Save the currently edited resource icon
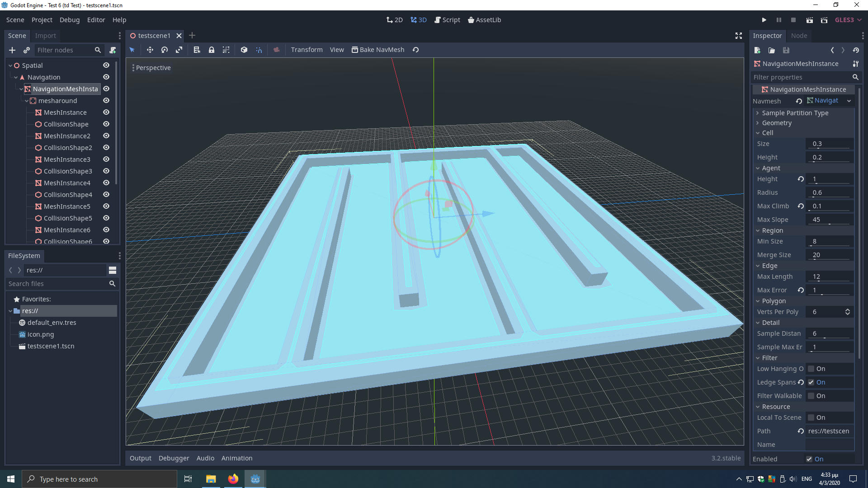 [x=786, y=50]
